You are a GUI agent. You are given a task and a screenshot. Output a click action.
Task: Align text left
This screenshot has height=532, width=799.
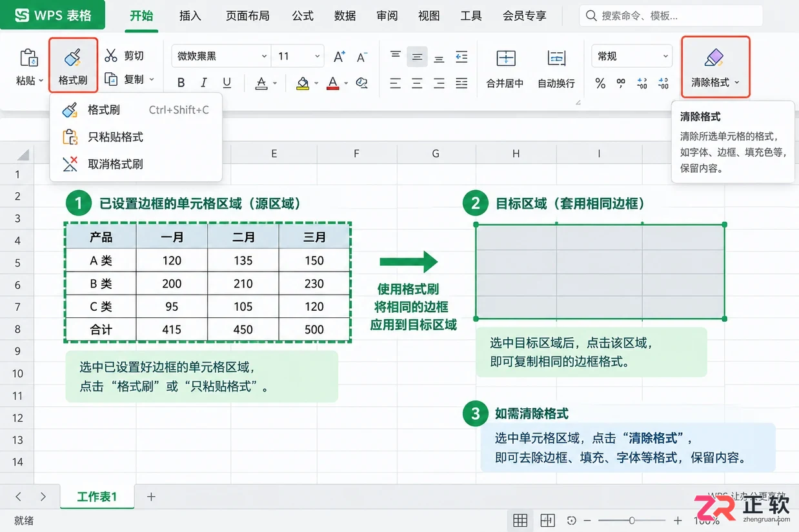[396, 83]
